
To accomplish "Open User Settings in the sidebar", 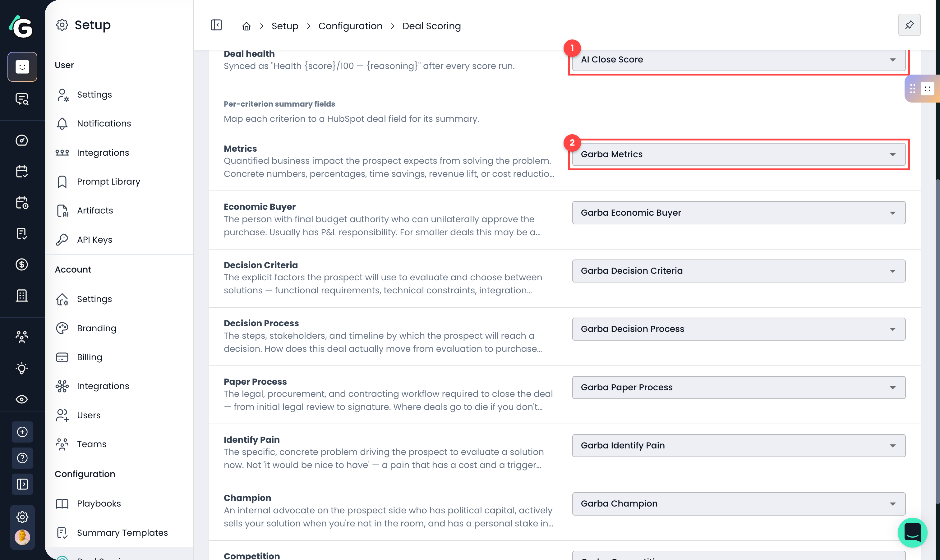I will [x=119, y=95].
